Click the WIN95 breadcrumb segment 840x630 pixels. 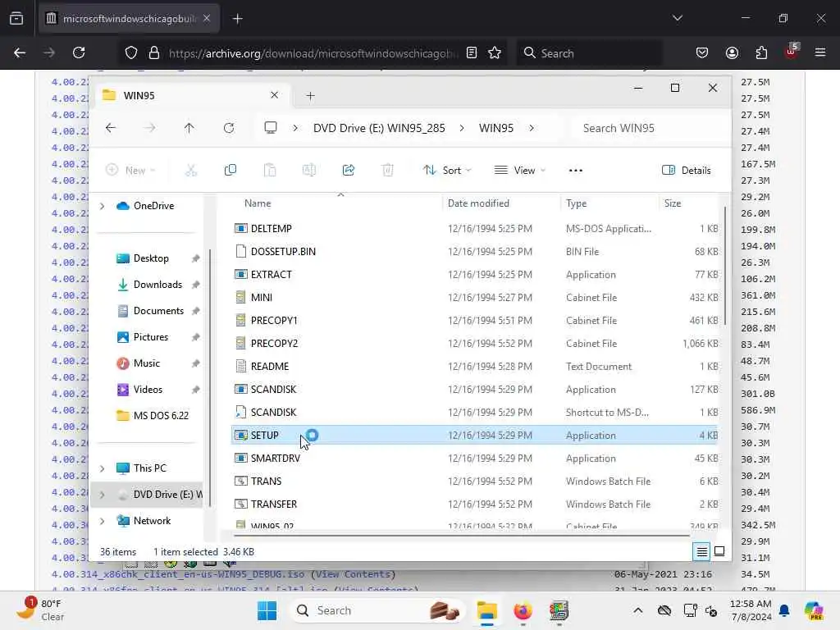pyautogui.click(x=495, y=128)
